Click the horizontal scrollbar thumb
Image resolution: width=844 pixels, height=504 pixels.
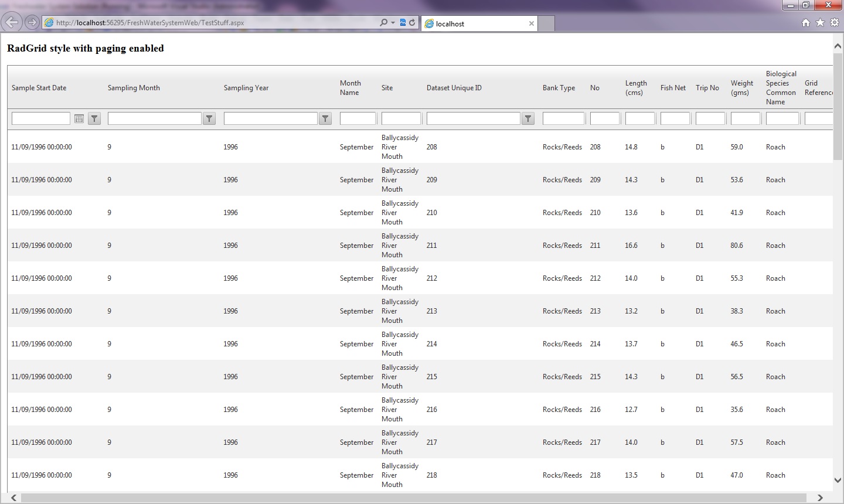[413, 498]
